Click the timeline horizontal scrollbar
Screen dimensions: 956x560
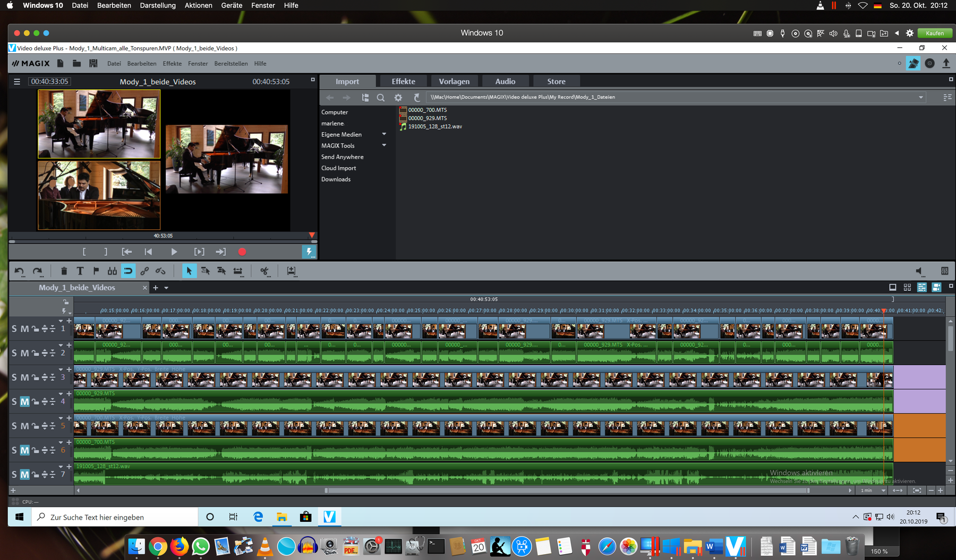pyautogui.click(x=567, y=490)
